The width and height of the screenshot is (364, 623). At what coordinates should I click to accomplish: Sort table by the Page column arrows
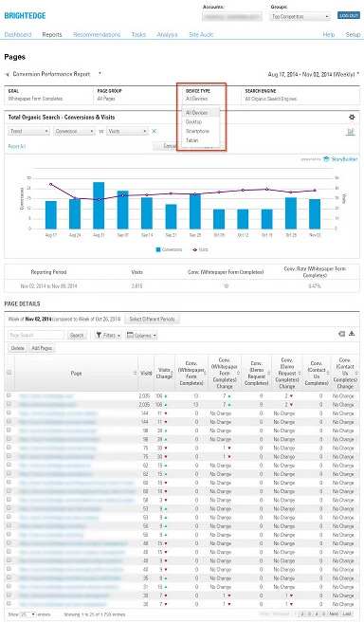pos(135,373)
